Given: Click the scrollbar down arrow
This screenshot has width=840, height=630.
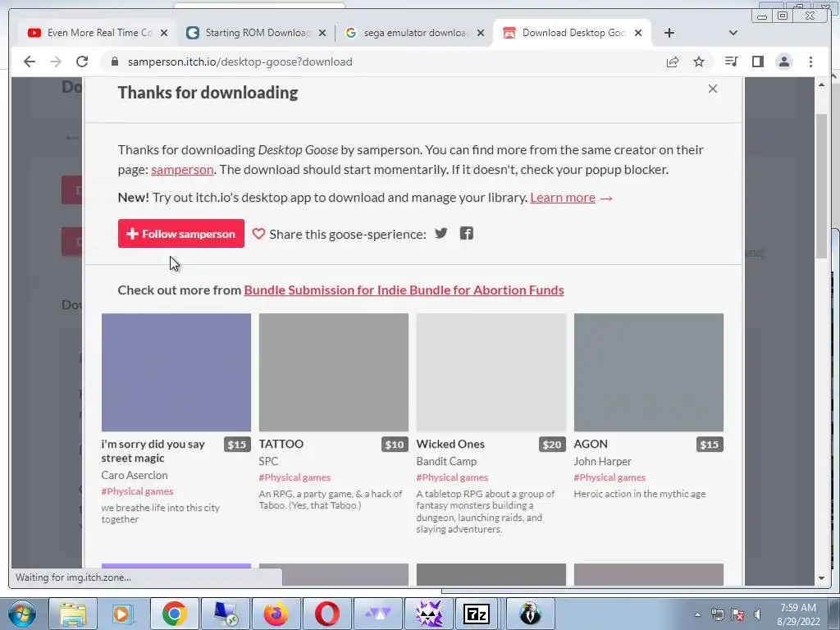Looking at the screenshot, I should [821, 578].
